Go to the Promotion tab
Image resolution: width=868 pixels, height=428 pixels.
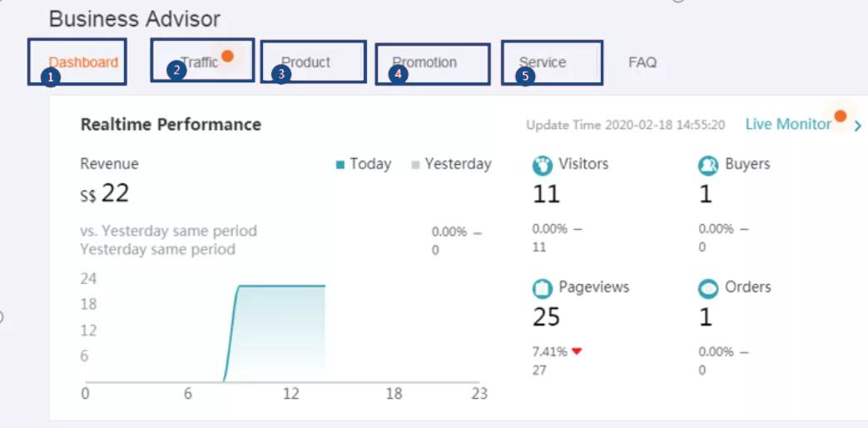tap(424, 62)
